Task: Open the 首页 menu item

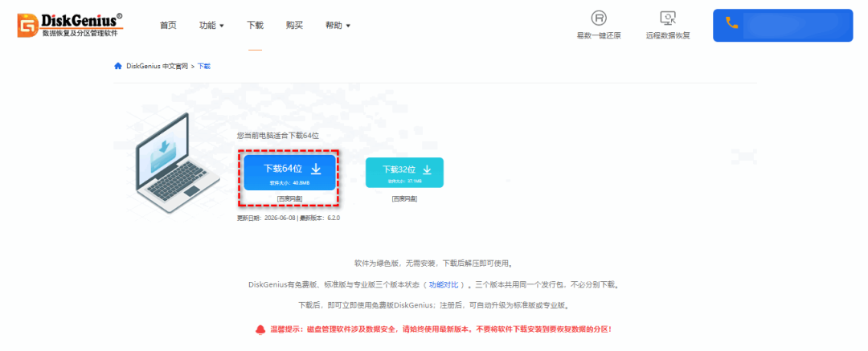Action: tap(168, 26)
